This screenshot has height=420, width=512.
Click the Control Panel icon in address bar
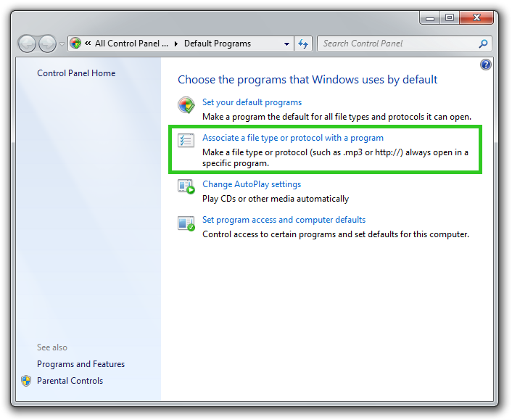click(x=75, y=43)
